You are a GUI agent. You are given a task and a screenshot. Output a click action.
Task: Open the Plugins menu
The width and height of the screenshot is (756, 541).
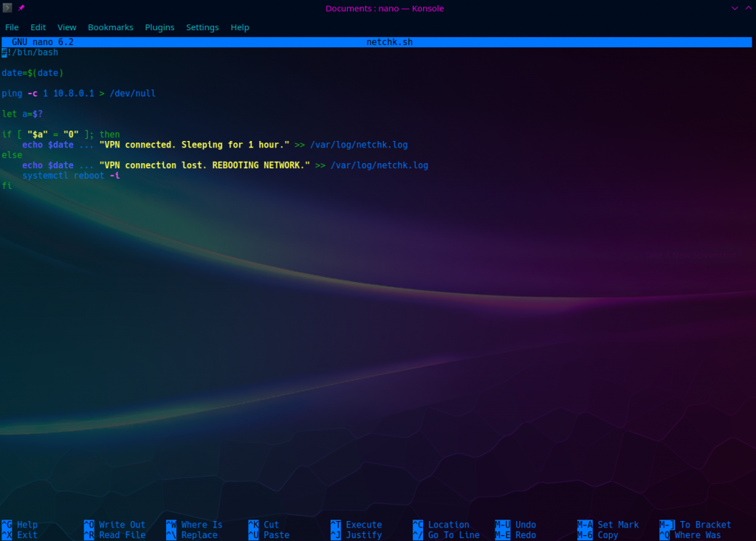(159, 27)
